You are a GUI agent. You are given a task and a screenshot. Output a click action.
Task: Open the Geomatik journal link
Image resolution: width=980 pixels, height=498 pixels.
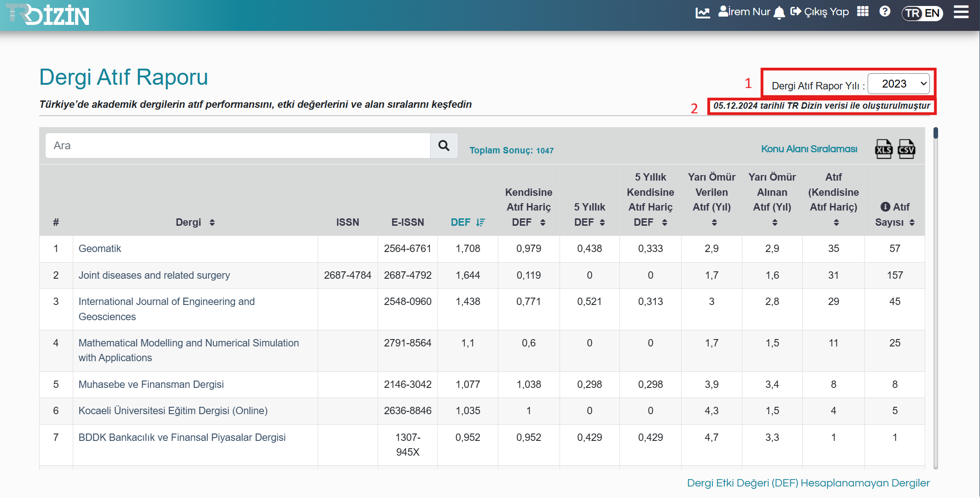(x=99, y=249)
